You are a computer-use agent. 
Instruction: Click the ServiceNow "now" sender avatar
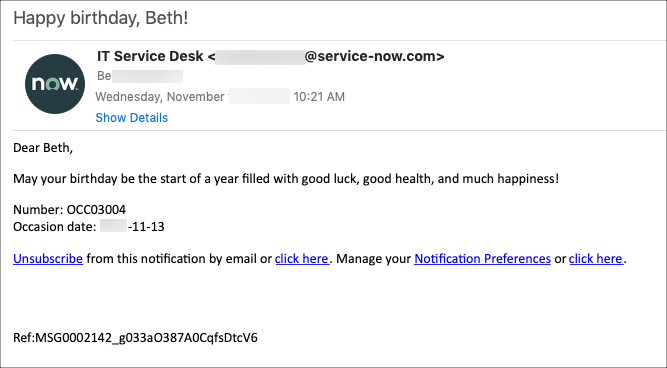pos(55,84)
